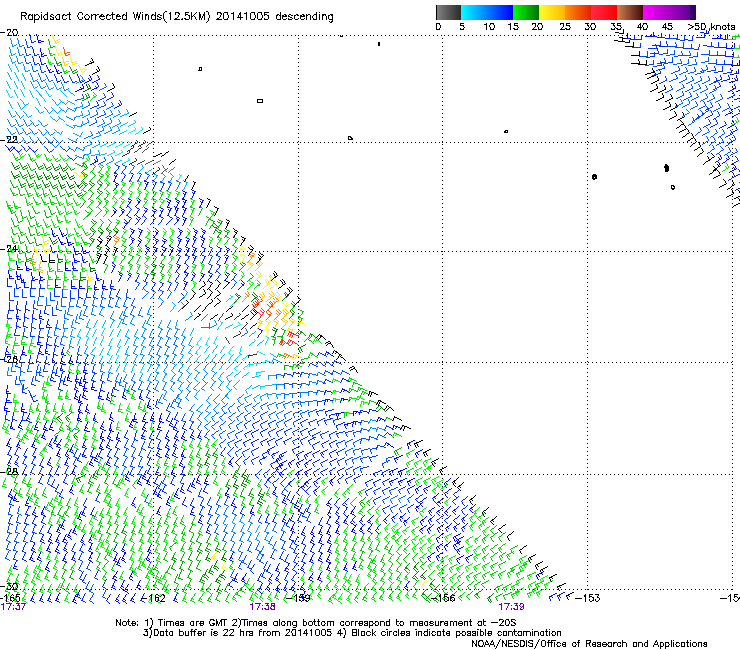The height and width of the screenshot is (650, 740).
Task: Click the purple '17:38' time stamp
Action: (x=262, y=607)
